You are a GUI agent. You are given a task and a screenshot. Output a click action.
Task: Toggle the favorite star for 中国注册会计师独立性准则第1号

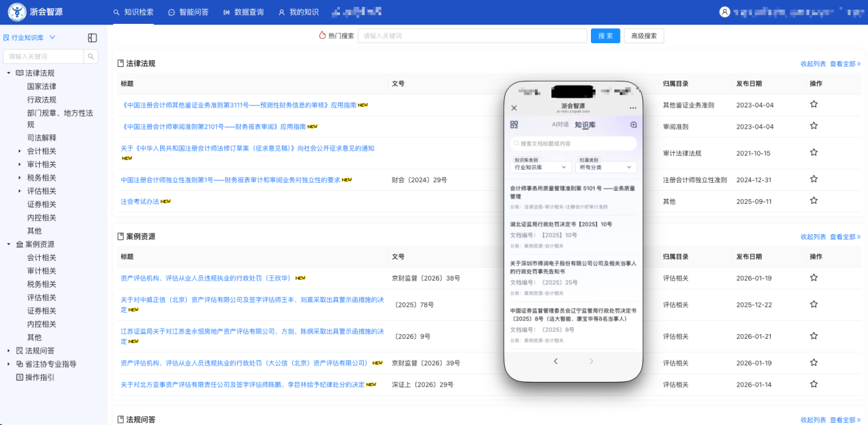pos(813,179)
